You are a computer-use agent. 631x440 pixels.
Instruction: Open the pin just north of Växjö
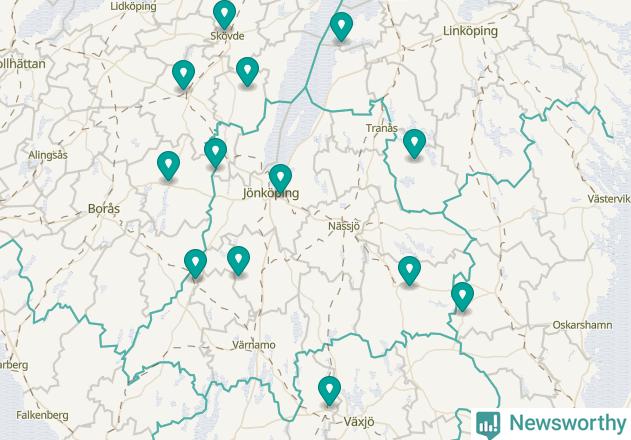(330, 390)
